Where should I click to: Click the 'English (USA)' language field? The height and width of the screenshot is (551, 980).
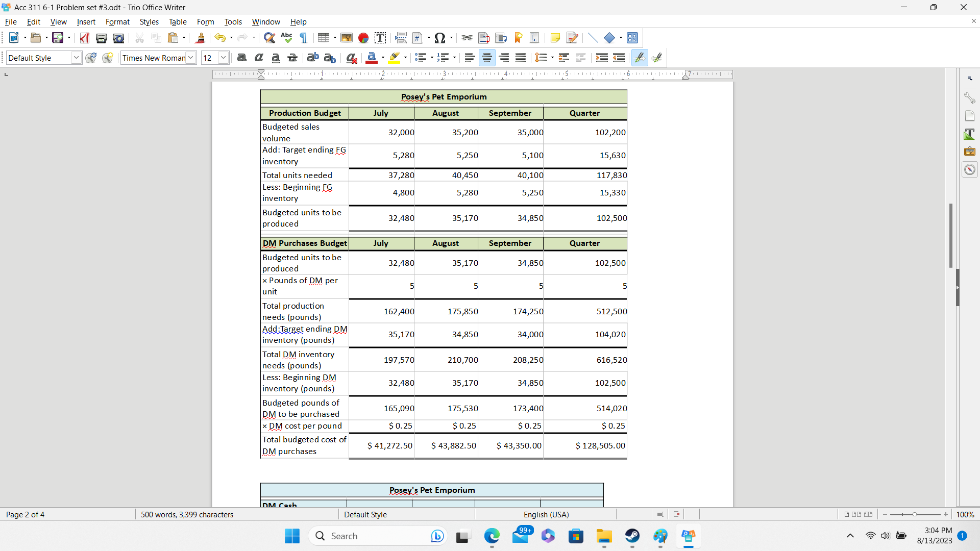tap(546, 514)
